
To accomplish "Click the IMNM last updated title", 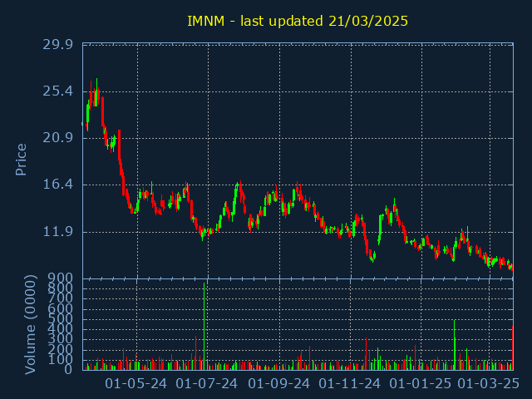I will pyautogui.click(x=298, y=21).
